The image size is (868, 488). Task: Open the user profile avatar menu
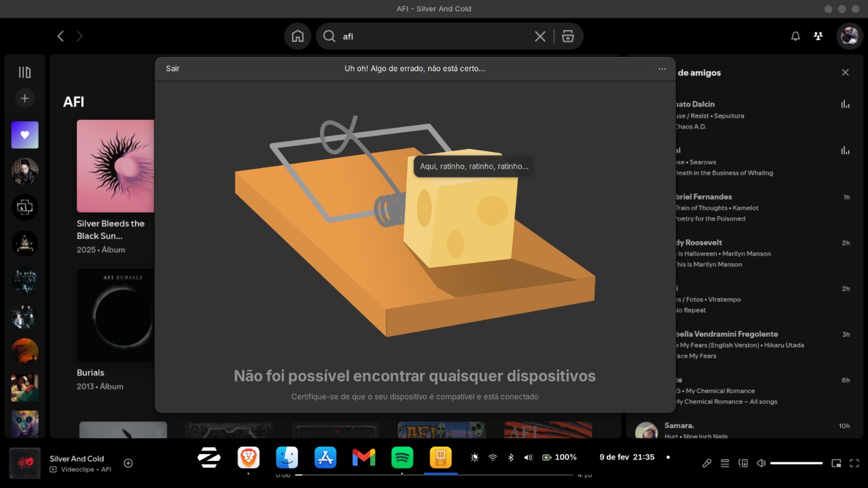[849, 36]
